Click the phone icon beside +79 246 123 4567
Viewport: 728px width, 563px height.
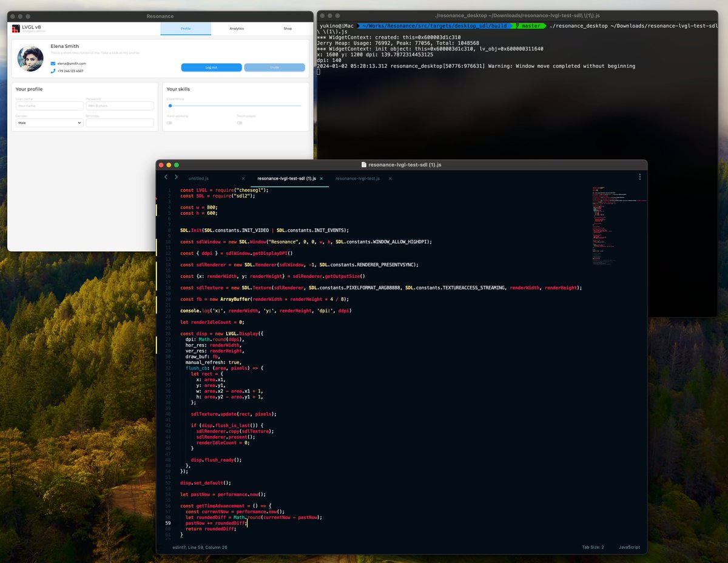[x=53, y=71]
